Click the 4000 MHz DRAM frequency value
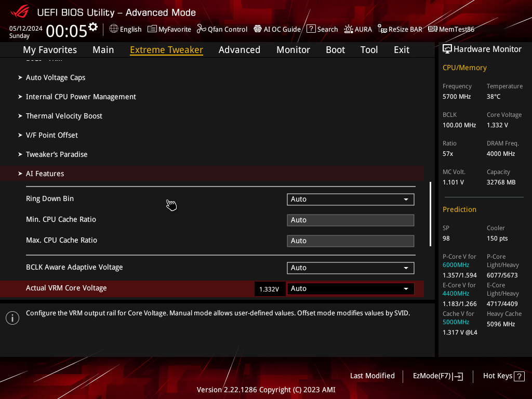Viewport: 532px width, 399px height. [501, 154]
